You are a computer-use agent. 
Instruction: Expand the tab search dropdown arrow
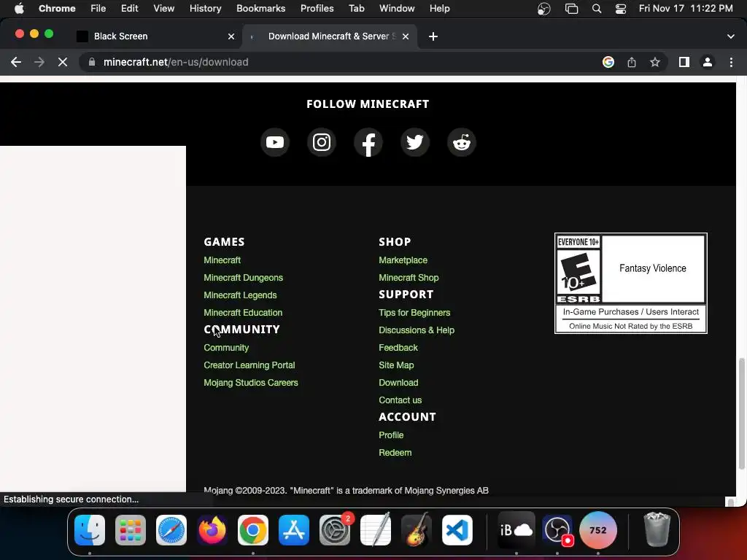(x=731, y=36)
